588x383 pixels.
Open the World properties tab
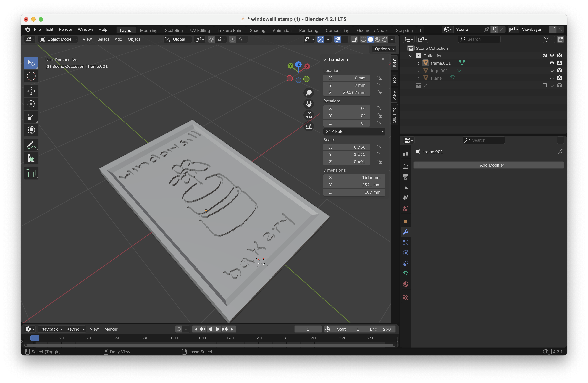(406, 208)
